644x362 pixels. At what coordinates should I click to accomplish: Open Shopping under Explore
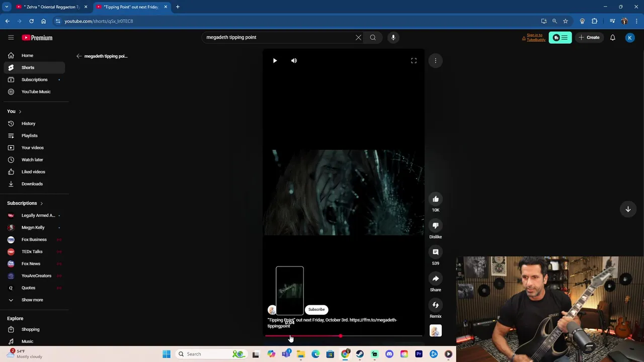(35, 329)
